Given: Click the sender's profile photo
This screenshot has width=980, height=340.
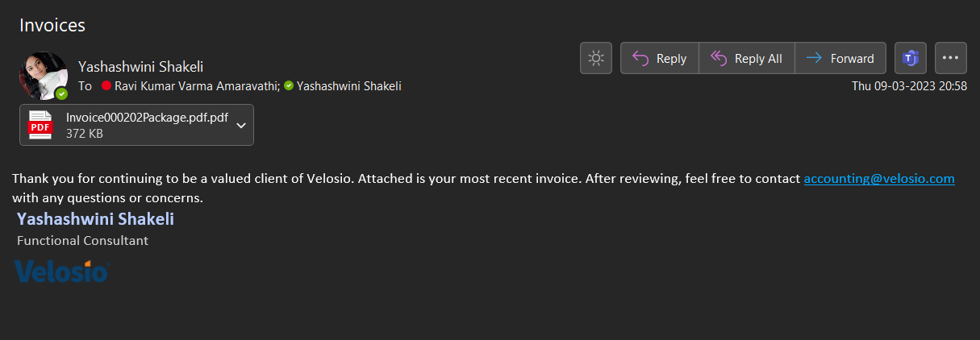Looking at the screenshot, I should point(42,75).
